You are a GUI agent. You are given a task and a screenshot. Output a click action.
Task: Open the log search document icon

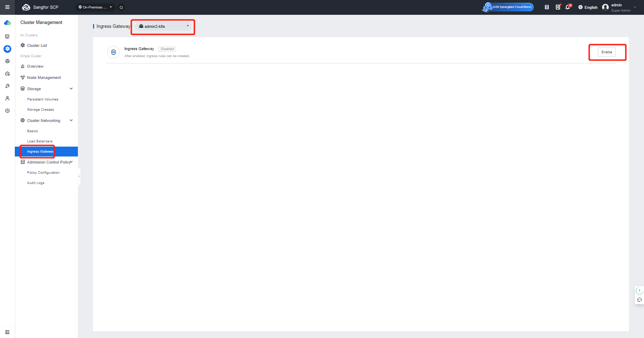(558, 7)
